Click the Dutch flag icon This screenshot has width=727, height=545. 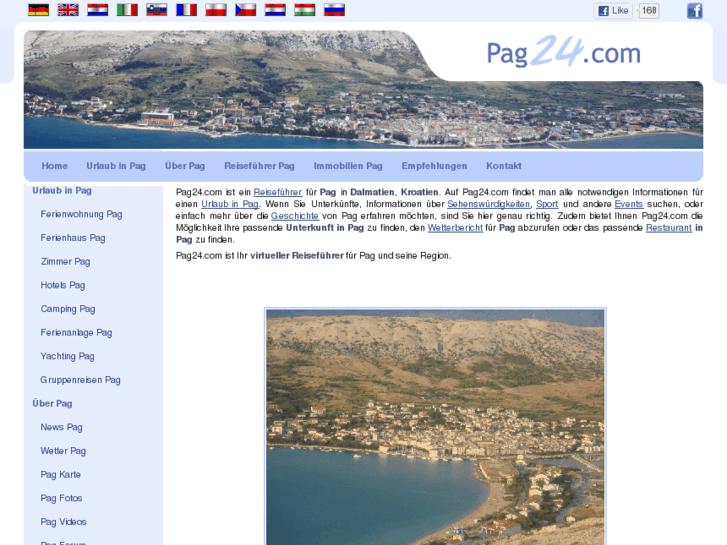click(275, 10)
